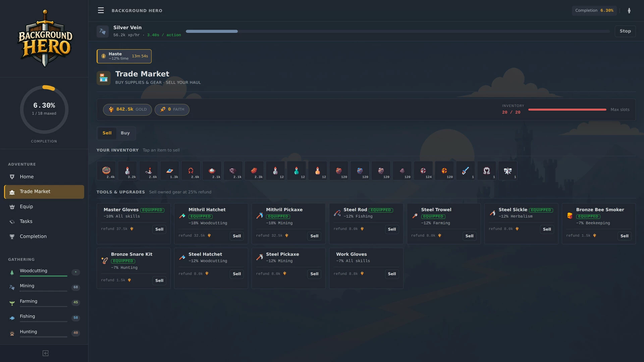
Task: Click the Completion 6.30% header badge
Action: (x=594, y=10)
